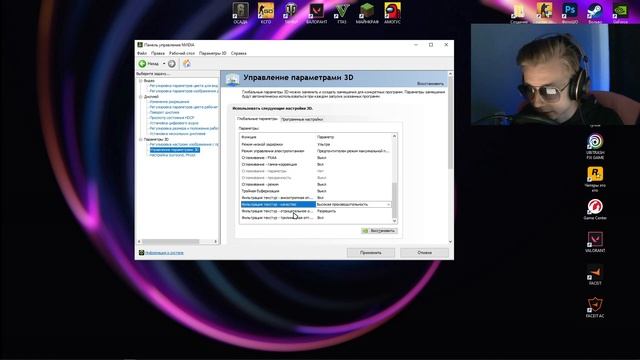Click the Применить button
Screen dimensions: 640x360
(x=371, y=253)
